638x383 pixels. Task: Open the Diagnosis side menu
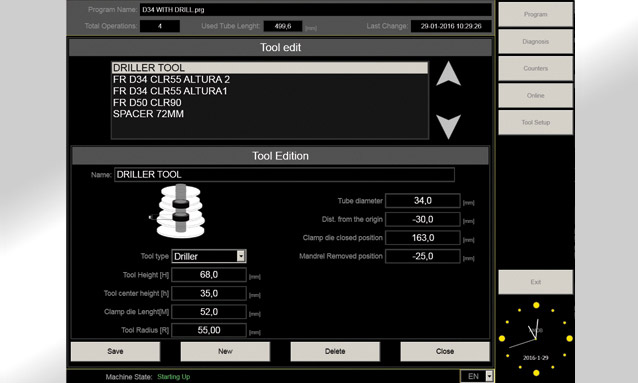[x=535, y=42]
